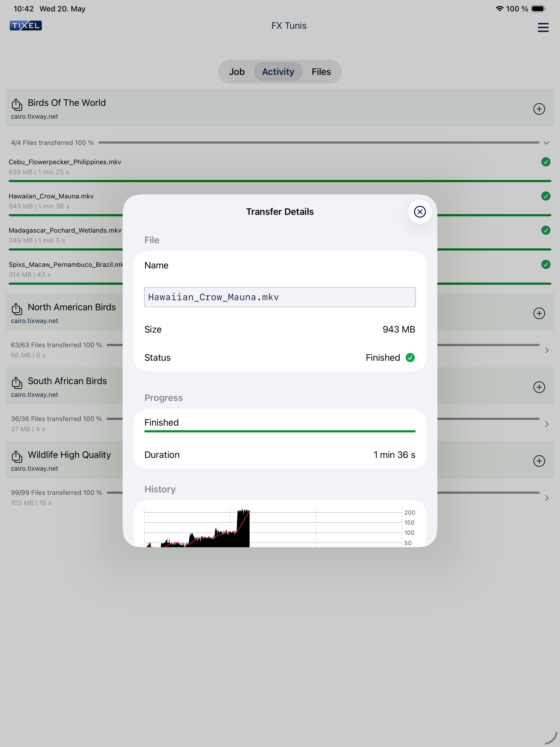560x747 pixels.
Task: Tap the battery indicator in the status bar
Action: click(538, 9)
